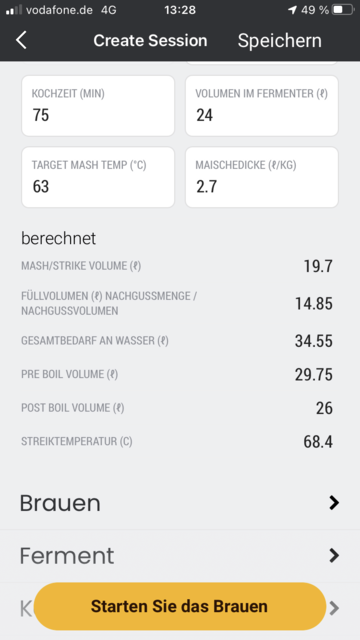Tap the battery icon in status bar
This screenshot has width=360, height=640.
pyautogui.click(x=342, y=10)
